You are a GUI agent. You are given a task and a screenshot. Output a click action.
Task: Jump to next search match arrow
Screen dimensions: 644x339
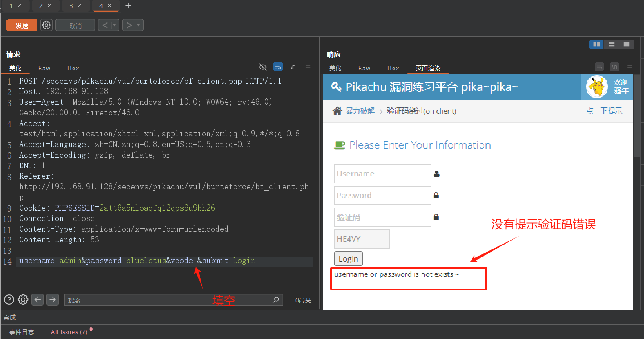[x=53, y=300]
